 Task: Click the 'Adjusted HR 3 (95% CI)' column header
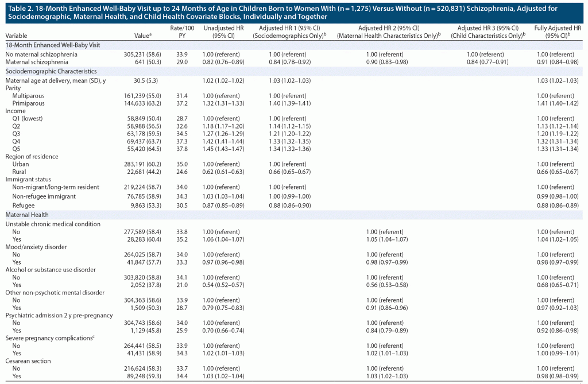point(491,32)
